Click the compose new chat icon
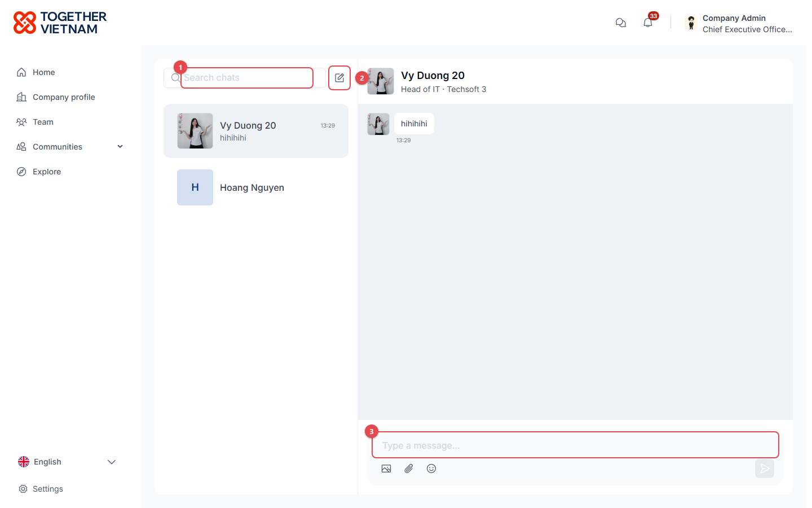The image size is (812, 508). coord(339,78)
